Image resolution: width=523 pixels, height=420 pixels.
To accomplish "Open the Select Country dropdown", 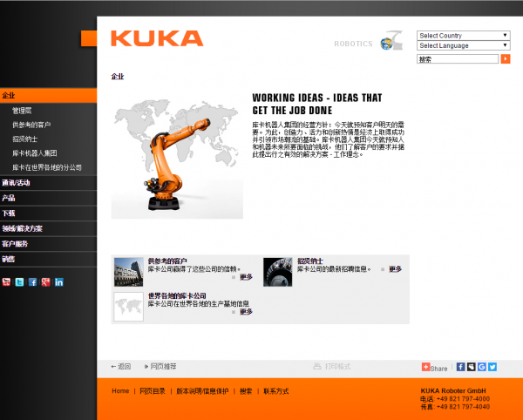I will [464, 36].
